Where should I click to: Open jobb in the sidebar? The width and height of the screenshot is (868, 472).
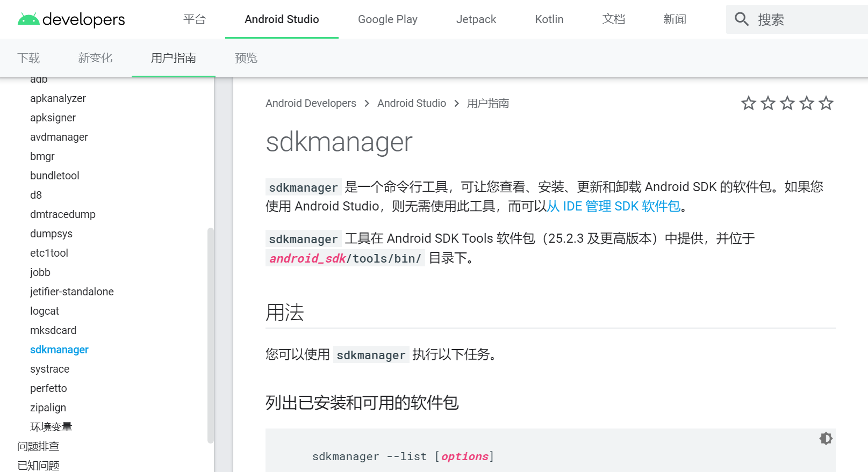point(40,272)
